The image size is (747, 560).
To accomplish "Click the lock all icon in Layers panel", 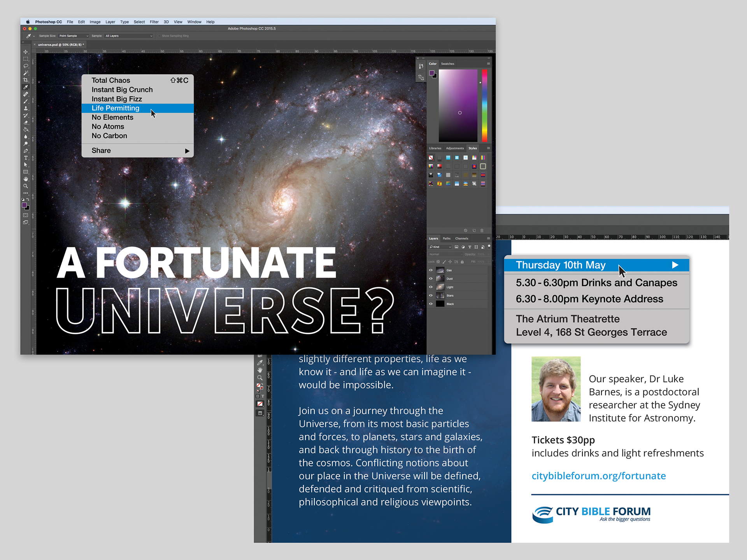I will [462, 262].
